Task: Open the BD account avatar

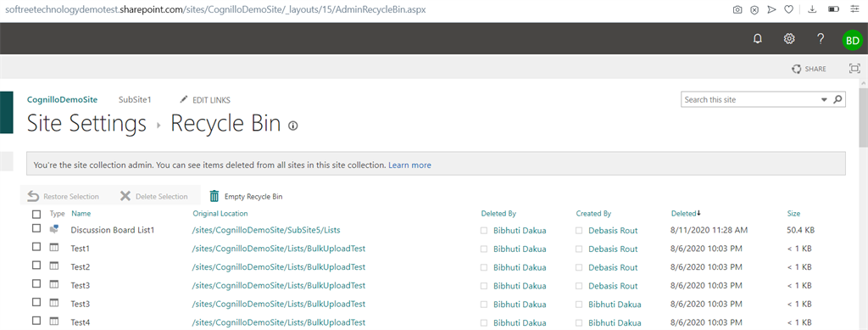Action: coord(852,40)
